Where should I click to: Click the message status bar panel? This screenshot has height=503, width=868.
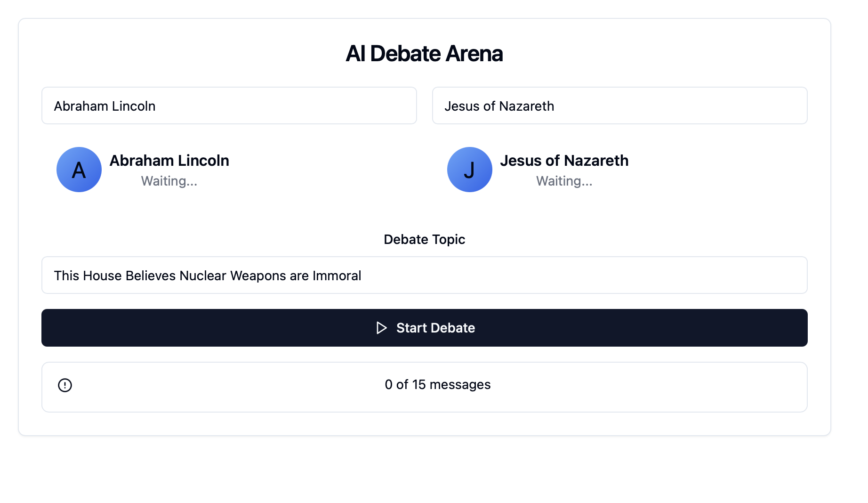point(425,387)
